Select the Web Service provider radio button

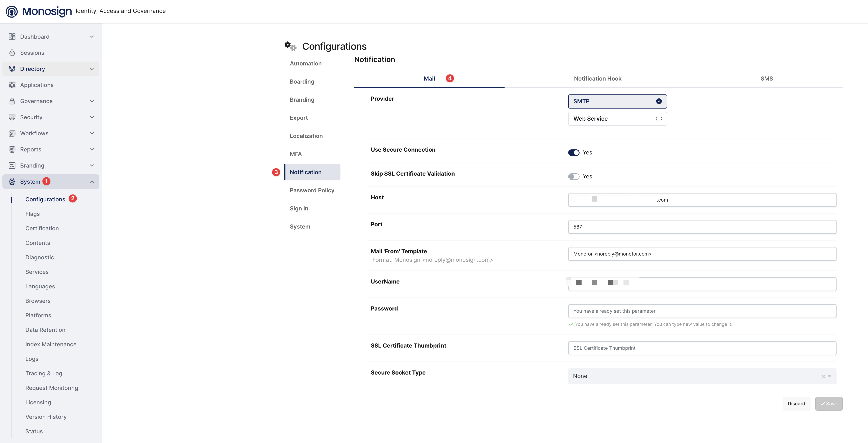coord(659,118)
